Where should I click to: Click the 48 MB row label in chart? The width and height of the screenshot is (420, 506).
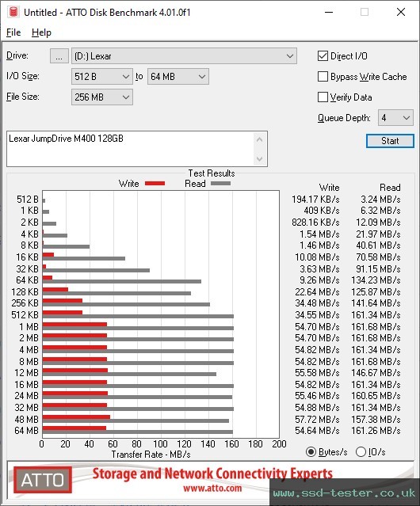[26, 419]
